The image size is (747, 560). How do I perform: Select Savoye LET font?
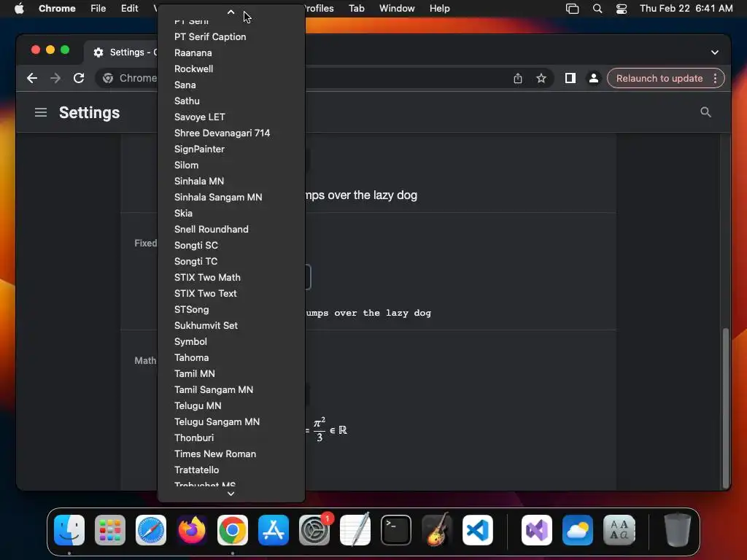click(x=231, y=117)
